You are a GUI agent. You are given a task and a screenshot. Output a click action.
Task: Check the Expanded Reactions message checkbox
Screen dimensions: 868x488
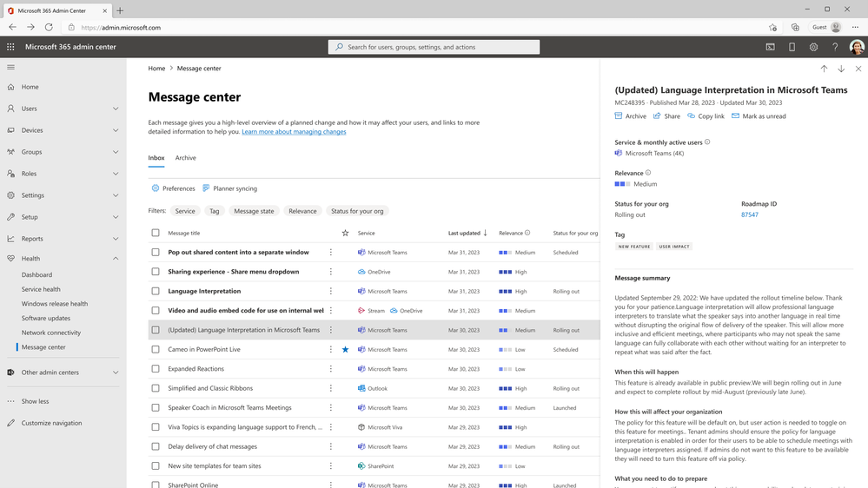pyautogui.click(x=156, y=369)
